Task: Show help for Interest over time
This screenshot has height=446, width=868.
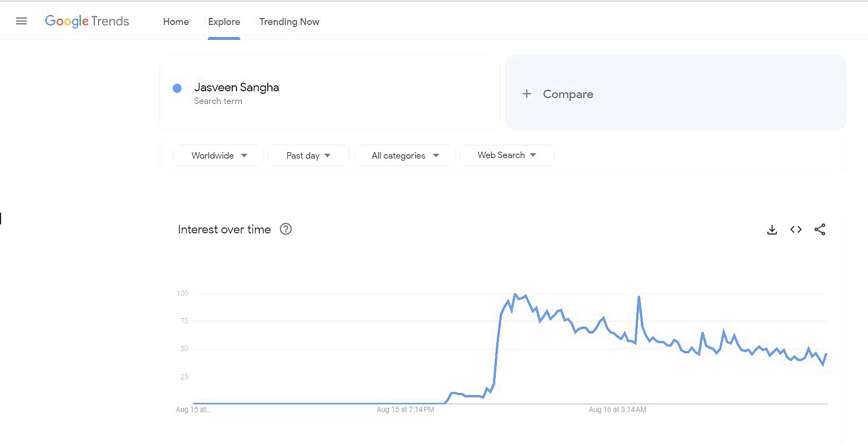Action: [286, 229]
